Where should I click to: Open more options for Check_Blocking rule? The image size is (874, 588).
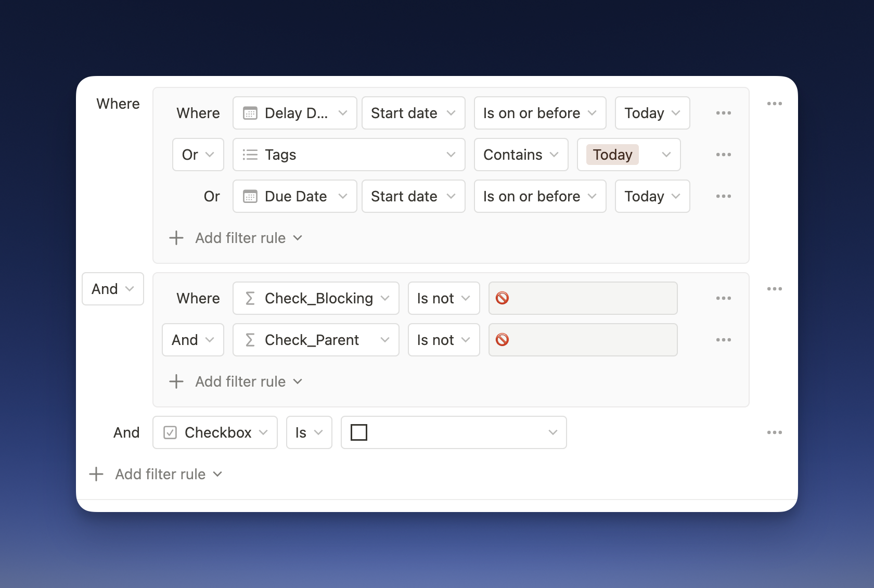pyautogui.click(x=723, y=298)
